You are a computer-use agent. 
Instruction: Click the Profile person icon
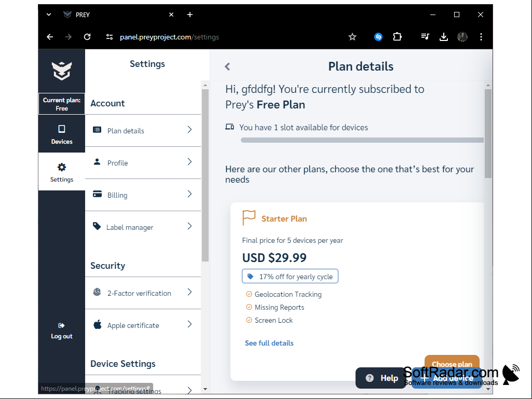97,162
